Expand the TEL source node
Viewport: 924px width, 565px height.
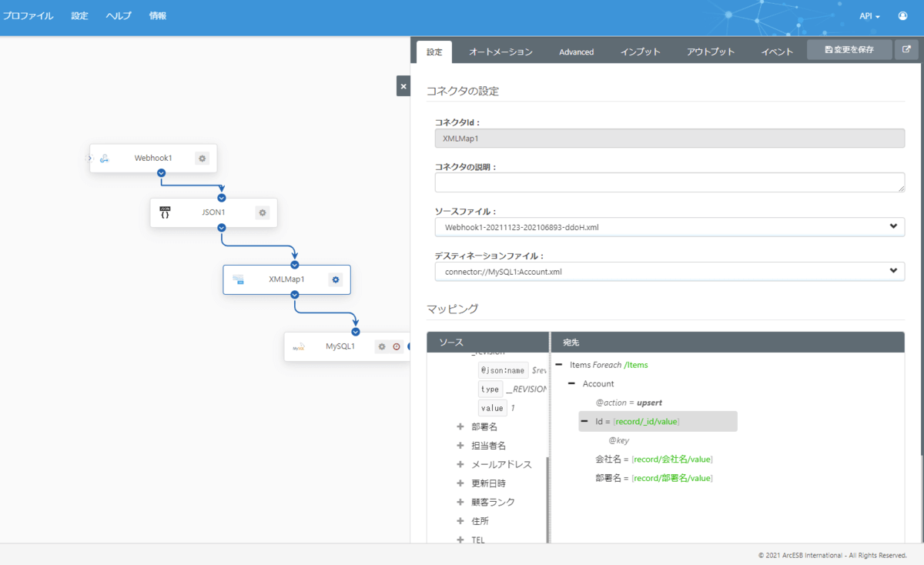(x=460, y=540)
